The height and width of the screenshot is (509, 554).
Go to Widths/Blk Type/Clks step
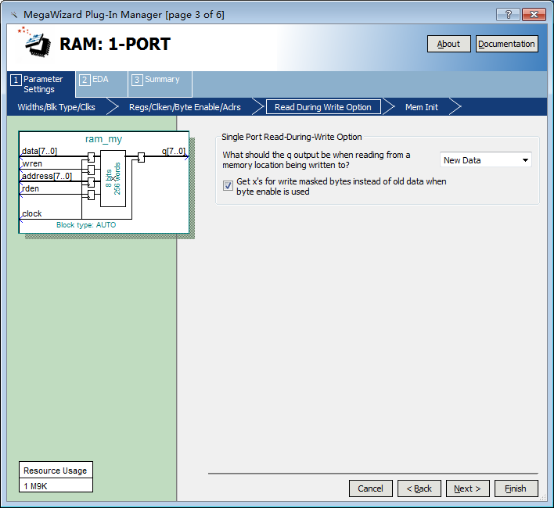coord(56,107)
